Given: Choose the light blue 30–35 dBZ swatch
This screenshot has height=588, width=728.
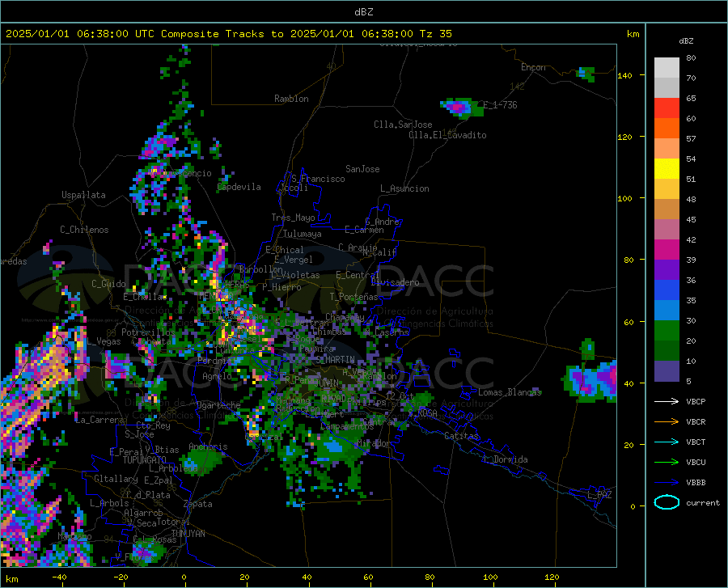Looking at the screenshot, I should (667, 311).
